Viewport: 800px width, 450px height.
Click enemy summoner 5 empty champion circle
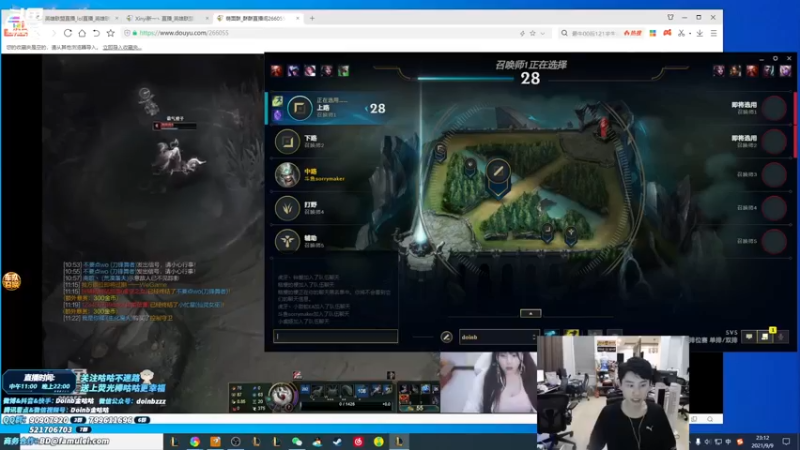click(x=774, y=241)
